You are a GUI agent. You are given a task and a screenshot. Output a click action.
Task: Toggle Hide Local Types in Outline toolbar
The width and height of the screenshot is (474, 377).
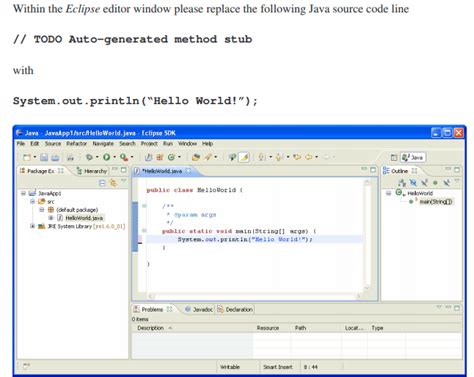tap(446, 183)
